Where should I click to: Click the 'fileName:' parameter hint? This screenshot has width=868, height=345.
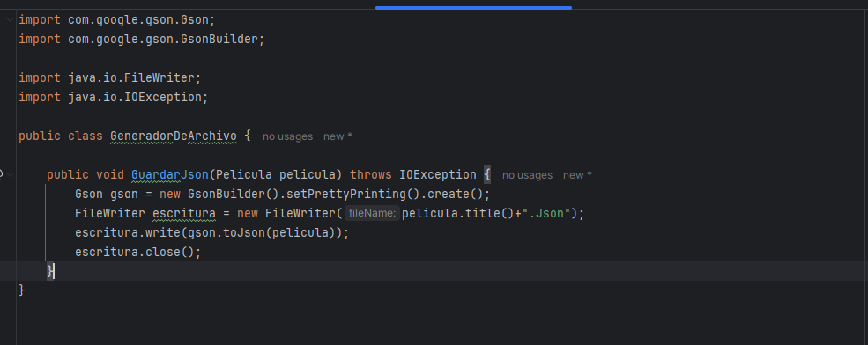pos(372,213)
